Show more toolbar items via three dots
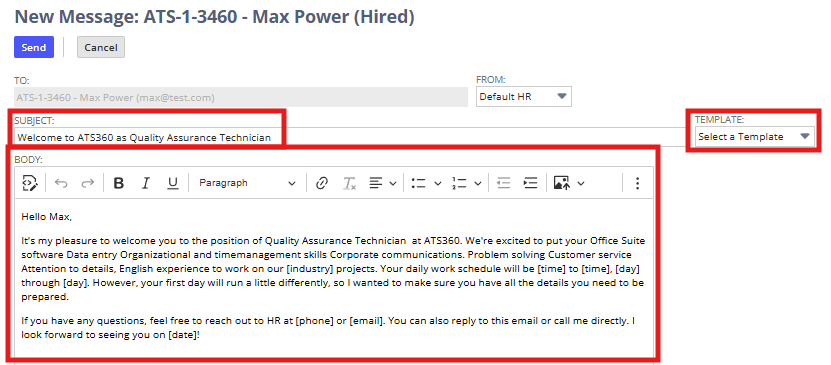 pos(638,183)
